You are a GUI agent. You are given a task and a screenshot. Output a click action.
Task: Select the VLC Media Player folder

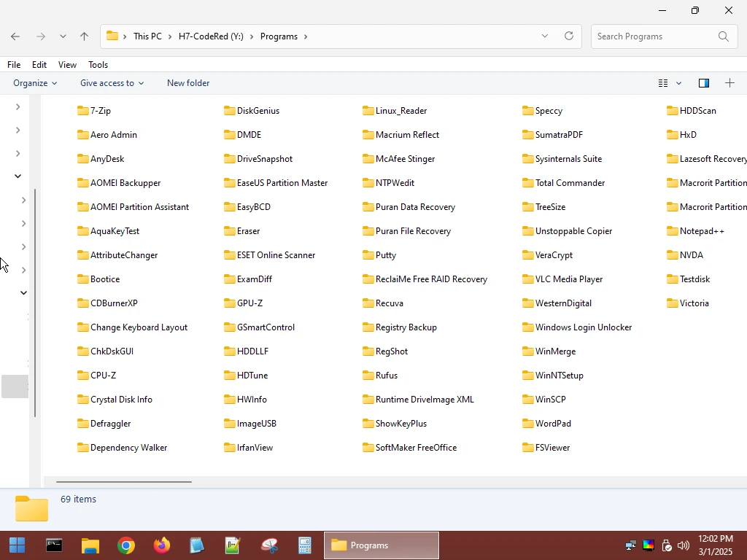[562, 279]
